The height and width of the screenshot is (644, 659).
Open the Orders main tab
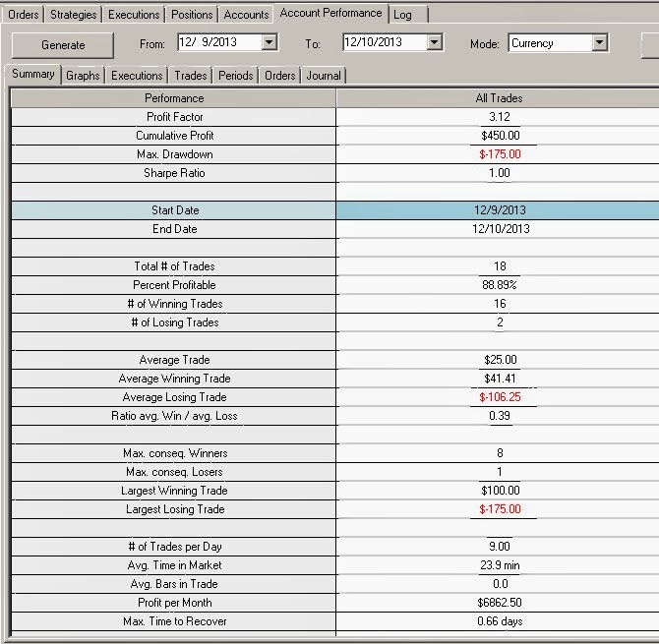pyautogui.click(x=24, y=15)
